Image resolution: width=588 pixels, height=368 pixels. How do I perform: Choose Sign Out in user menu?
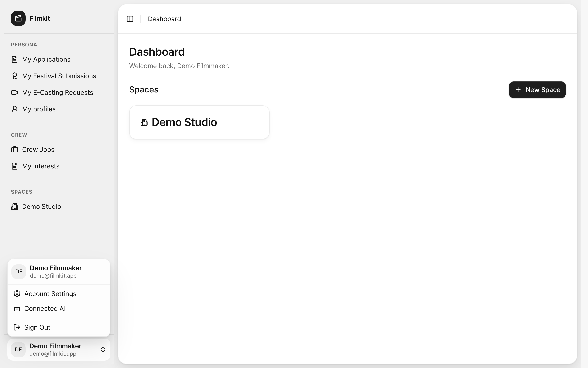coord(59,327)
